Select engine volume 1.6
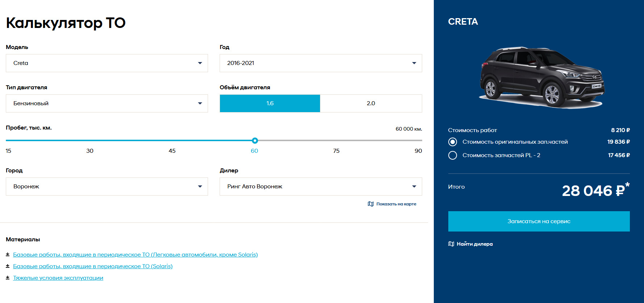This screenshot has height=303, width=644. point(270,103)
